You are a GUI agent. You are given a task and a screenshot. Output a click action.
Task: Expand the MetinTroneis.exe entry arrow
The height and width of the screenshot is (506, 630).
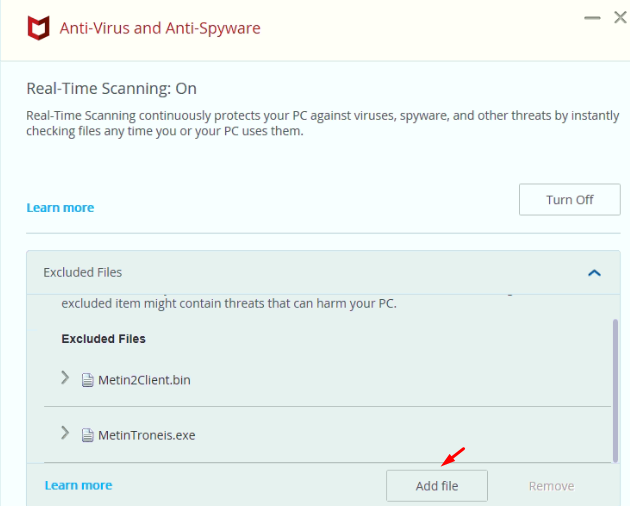pos(65,433)
